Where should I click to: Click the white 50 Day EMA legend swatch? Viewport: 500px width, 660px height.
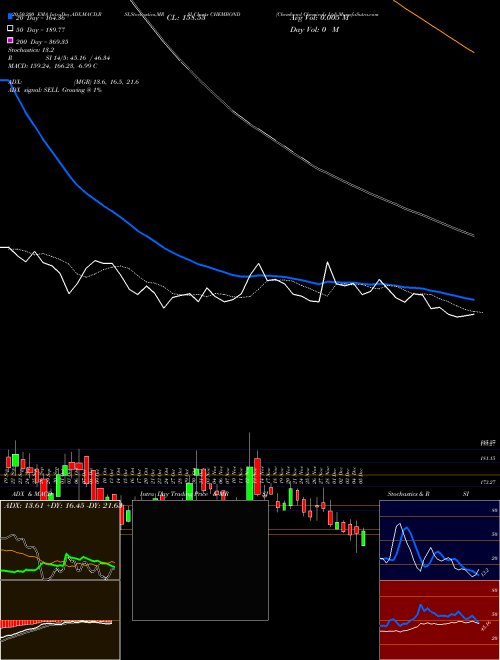pyautogui.click(x=10, y=29)
